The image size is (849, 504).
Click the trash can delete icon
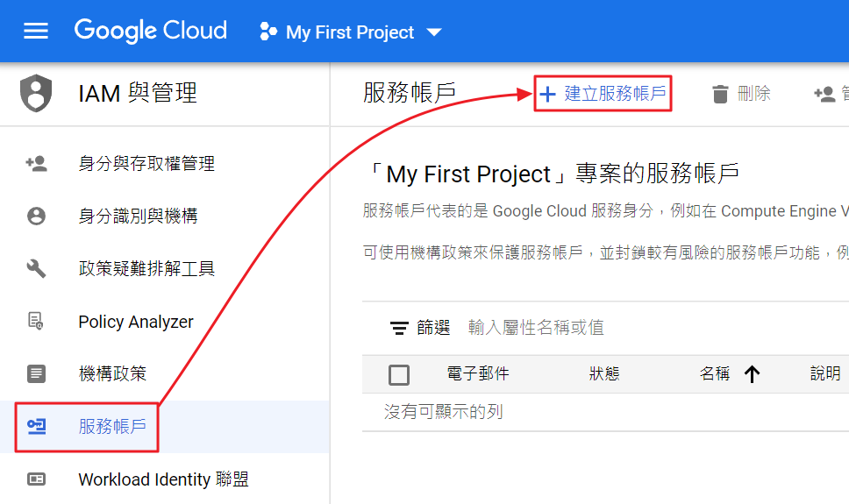[720, 94]
